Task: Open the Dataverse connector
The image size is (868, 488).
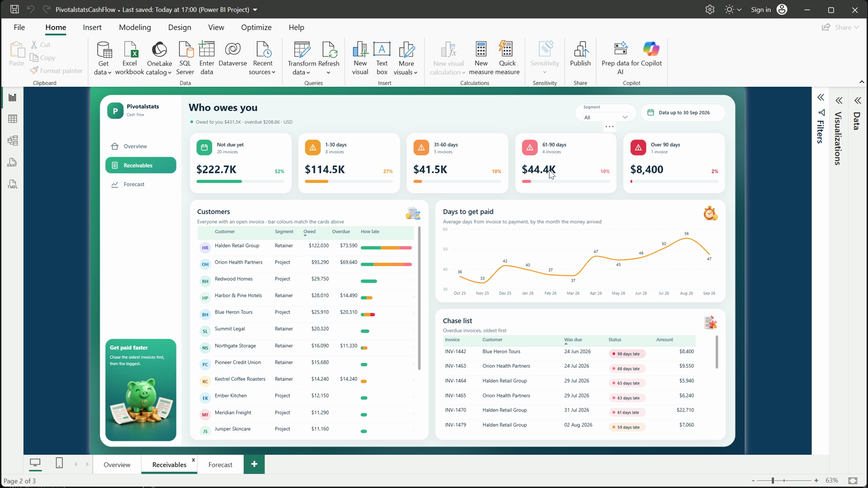Action: coord(233,54)
